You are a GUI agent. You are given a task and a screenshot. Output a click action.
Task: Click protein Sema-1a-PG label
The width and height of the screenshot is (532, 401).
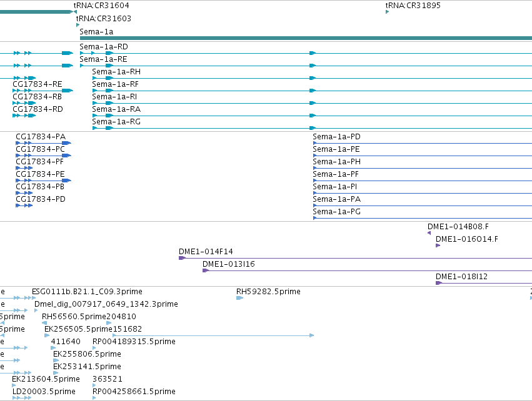(x=336, y=212)
